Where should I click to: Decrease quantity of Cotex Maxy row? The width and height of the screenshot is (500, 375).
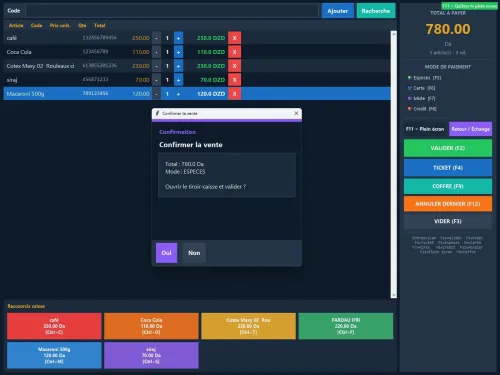pos(156,66)
